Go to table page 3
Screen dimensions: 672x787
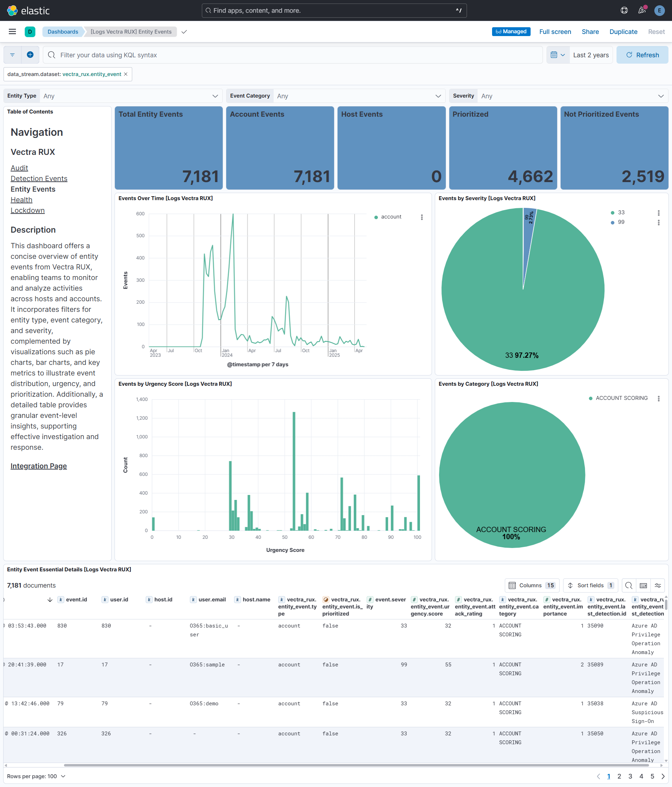630,776
